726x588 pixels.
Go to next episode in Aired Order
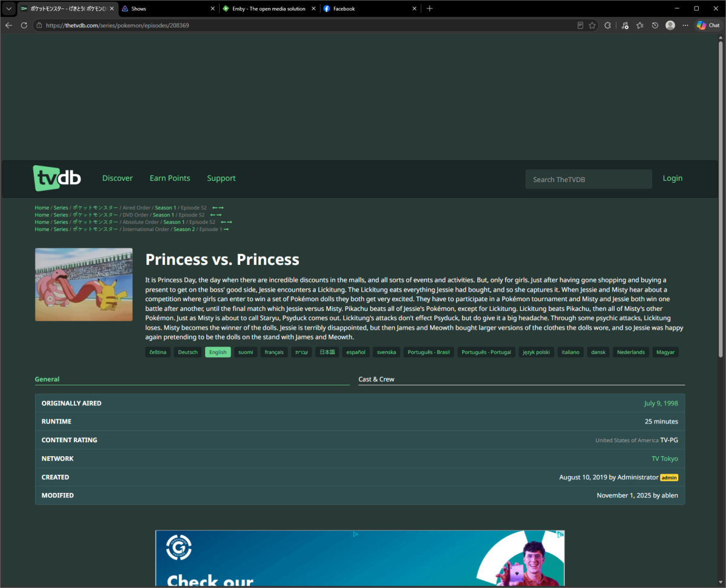point(221,207)
